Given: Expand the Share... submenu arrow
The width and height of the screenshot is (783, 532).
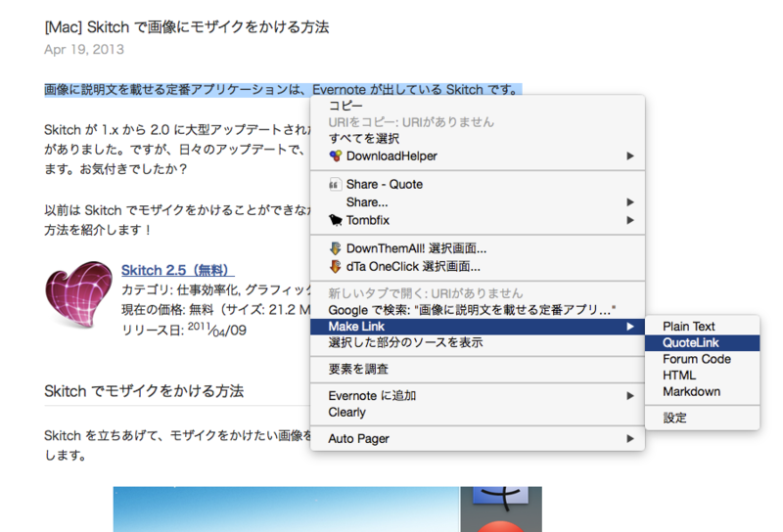Looking at the screenshot, I should point(630,202).
